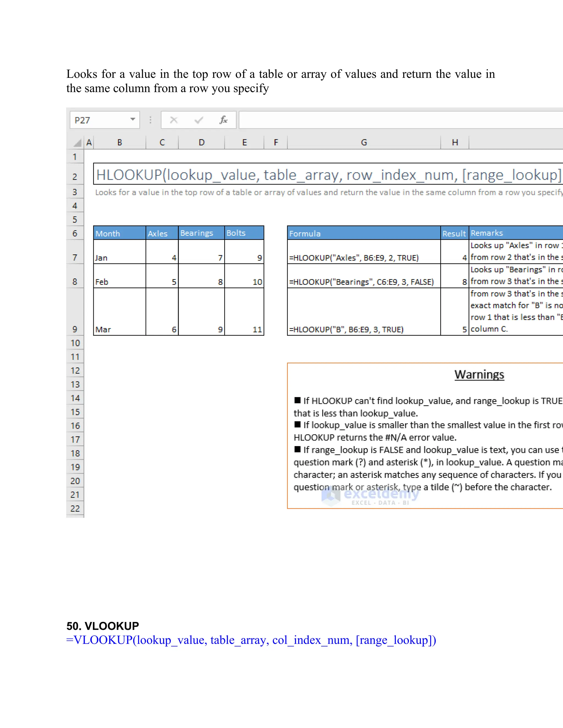This screenshot has height=728, width=563.
Task: Select the =HLOOKUP("Axles", B6:E9, 2, TRUE) cell
Action: click(364, 252)
